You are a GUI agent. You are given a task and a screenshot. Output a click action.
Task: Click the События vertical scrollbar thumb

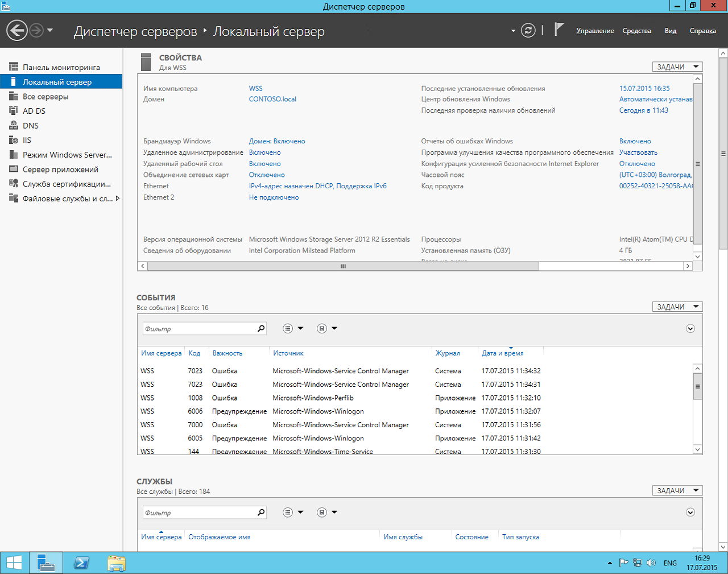698,387
